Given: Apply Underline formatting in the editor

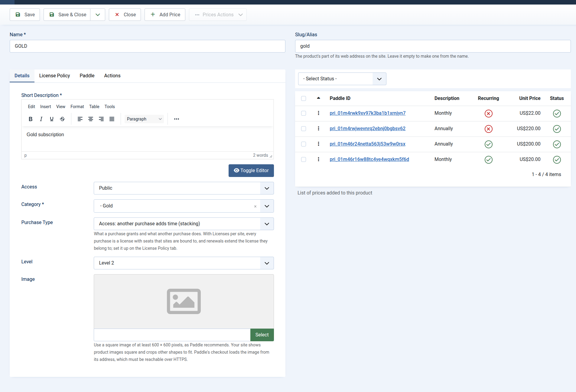Looking at the screenshot, I should pos(52,119).
